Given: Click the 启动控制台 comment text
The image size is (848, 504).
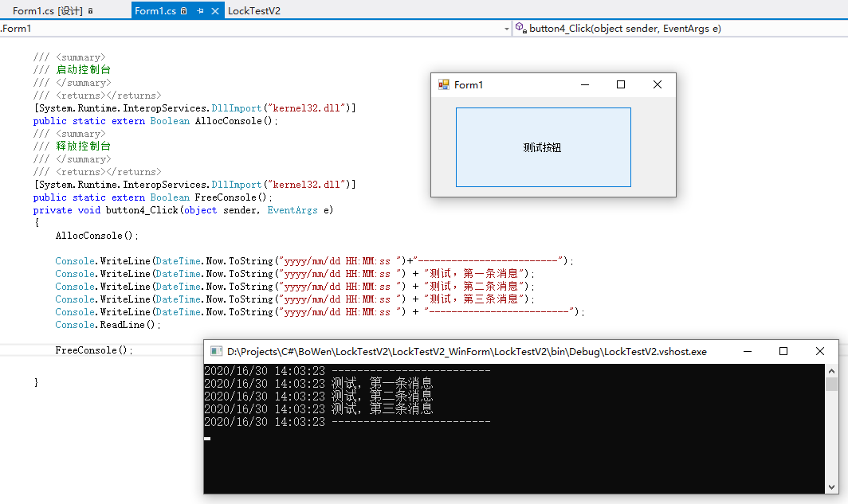Looking at the screenshot, I should pyautogui.click(x=83, y=70).
